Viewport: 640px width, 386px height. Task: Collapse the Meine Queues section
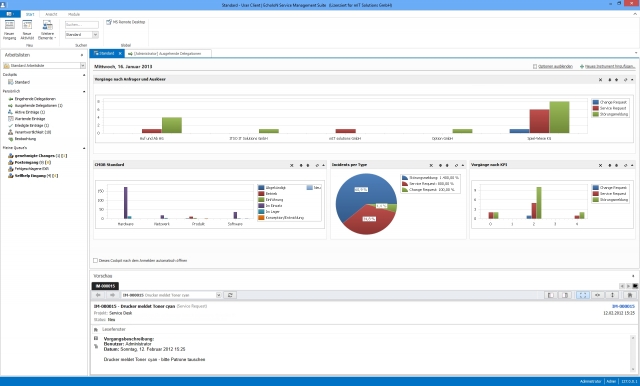point(84,148)
